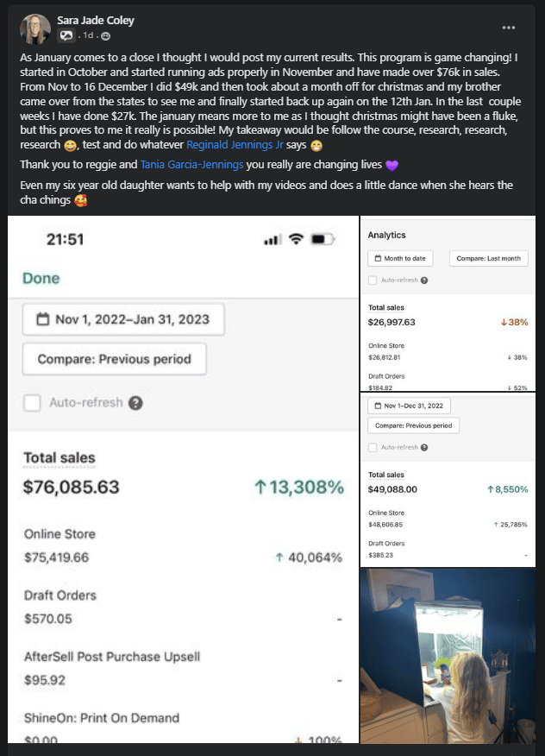Click help icon beside large Auto-refresh checkbox

point(135,402)
